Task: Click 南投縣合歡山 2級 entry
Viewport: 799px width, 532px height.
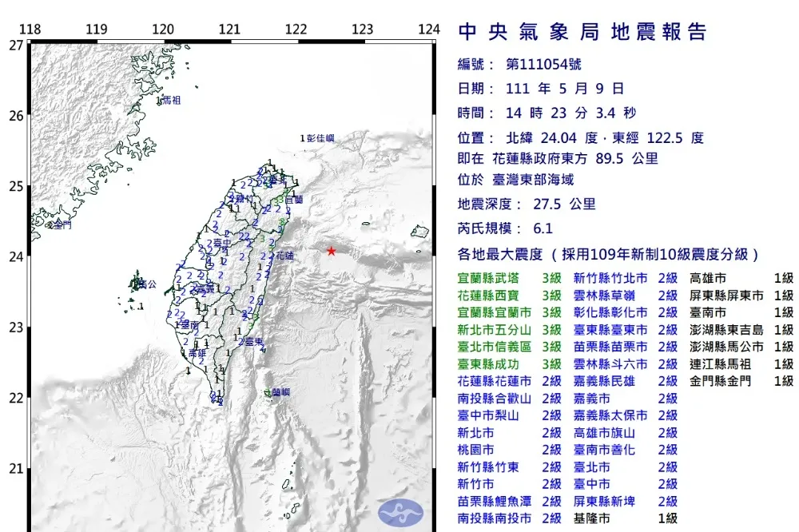Action: tap(509, 399)
